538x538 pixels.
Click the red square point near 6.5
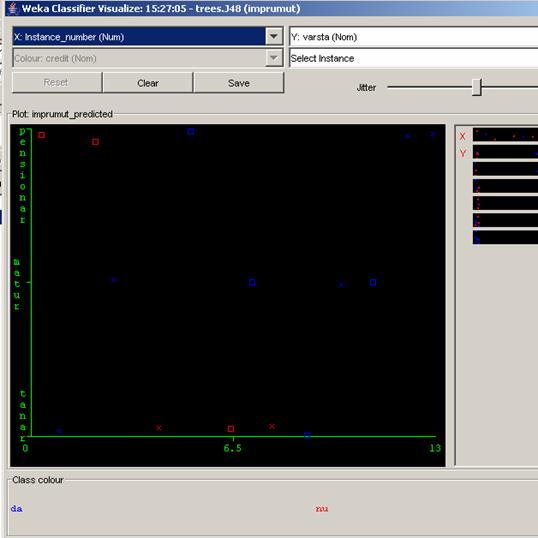point(231,429)
